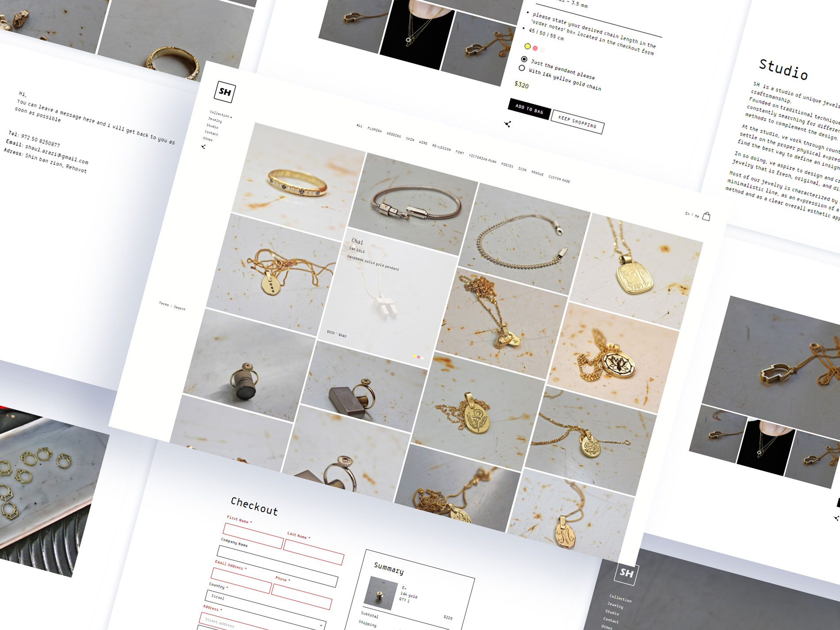
Task: Select the FONT collection filter
Action: pos(460,153)
